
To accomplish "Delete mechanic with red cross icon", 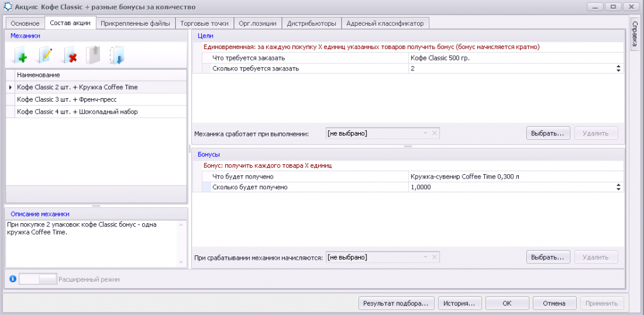I will point(70,55).
